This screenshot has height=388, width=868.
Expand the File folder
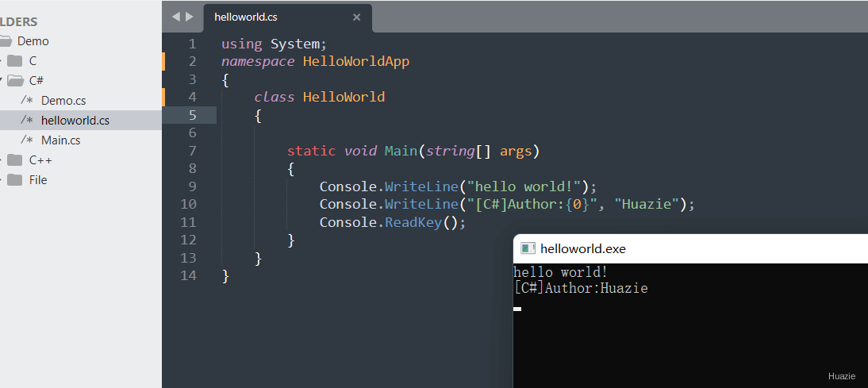pos(1,180)
